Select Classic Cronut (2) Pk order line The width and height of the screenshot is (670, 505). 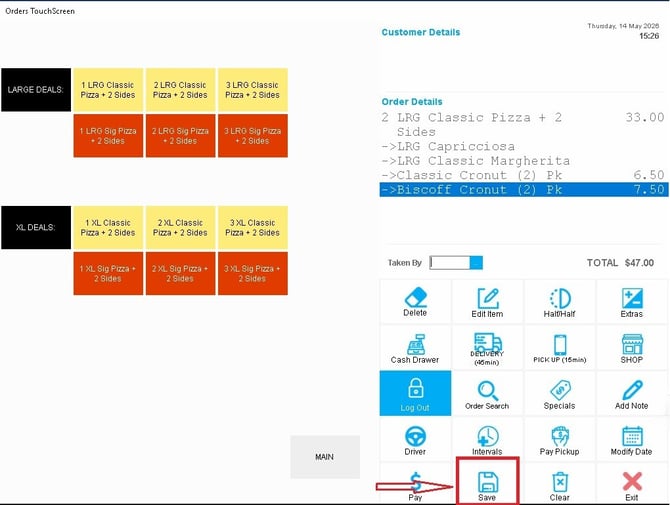click(524, 175)
